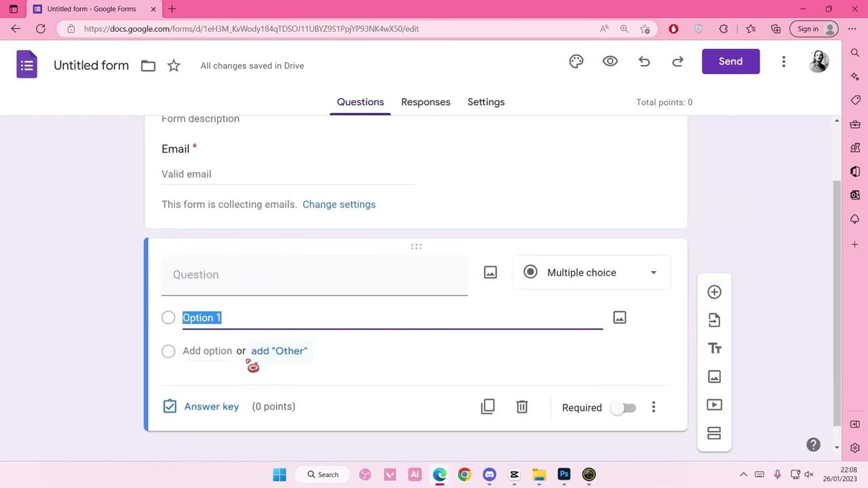The width and height of the screenshot is (868, 488).
Task: Add a new question with plus icon
Action: tap(714, 292)
